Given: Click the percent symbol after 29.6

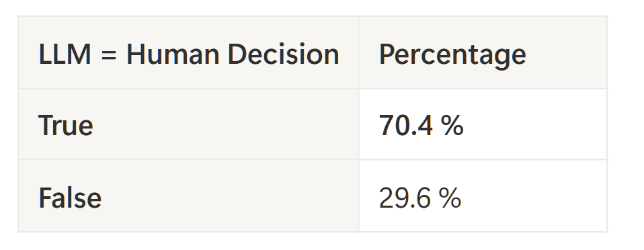Looking at the screenshot, I should point(451,198).
